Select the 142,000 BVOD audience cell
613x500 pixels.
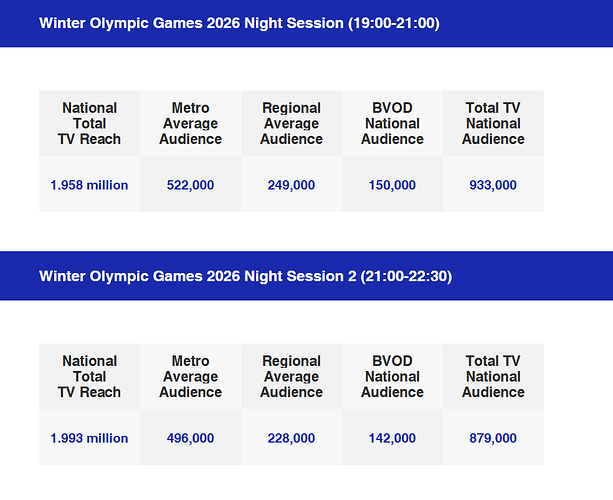tap(392, 438)
